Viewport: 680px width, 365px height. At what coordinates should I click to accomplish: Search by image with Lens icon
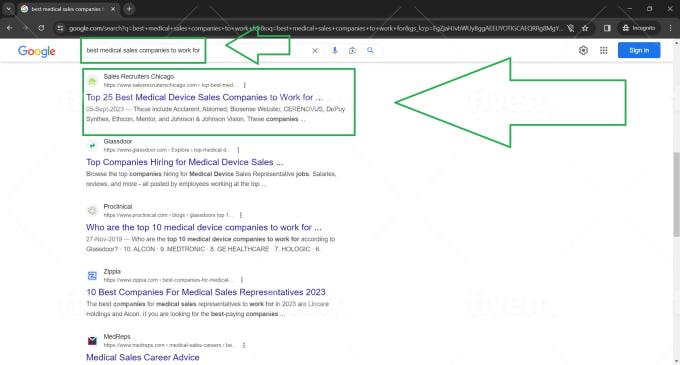pos(352,51)
